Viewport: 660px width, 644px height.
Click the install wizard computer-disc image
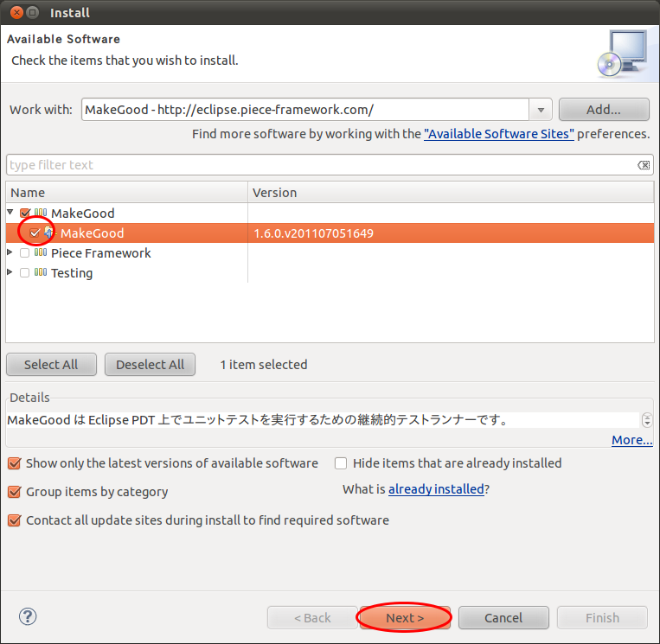click(x=623, y=54)
